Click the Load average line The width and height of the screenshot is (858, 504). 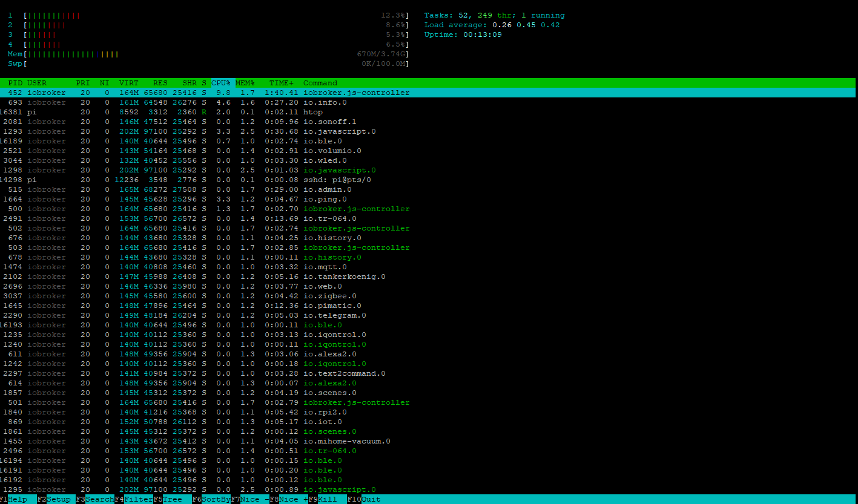click(492, 25)
